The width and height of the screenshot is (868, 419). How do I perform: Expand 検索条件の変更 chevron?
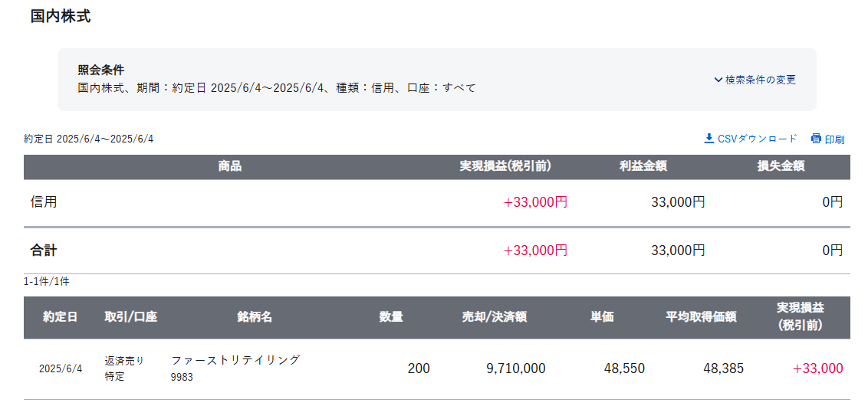[718, 80]
